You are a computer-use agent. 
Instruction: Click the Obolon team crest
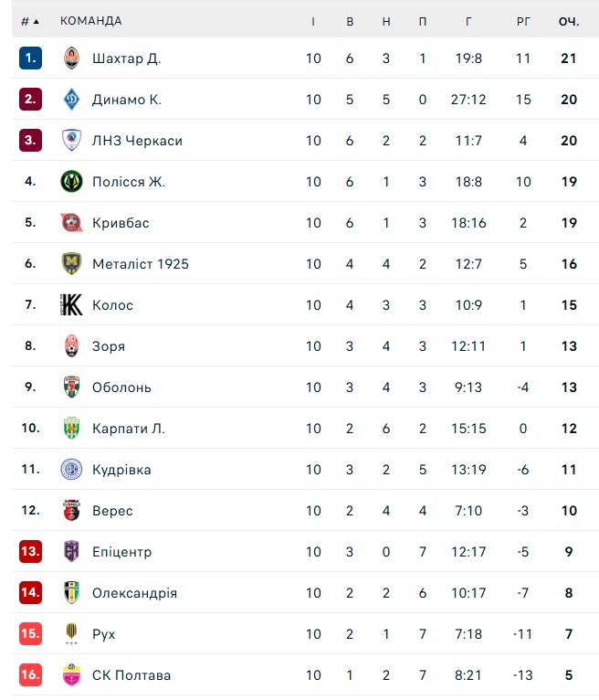click(x=71, y=387)
